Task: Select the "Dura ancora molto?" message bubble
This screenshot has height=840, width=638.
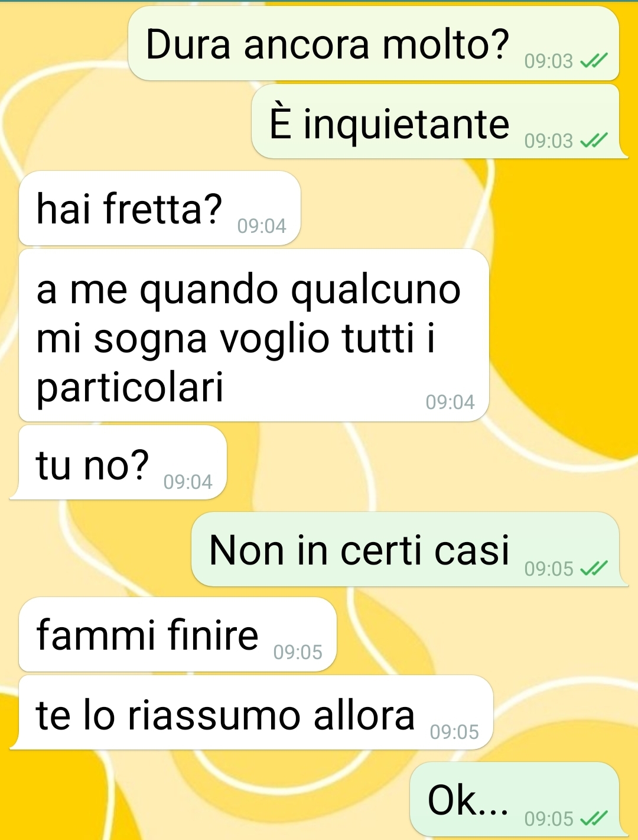Action: pos(373,44)
